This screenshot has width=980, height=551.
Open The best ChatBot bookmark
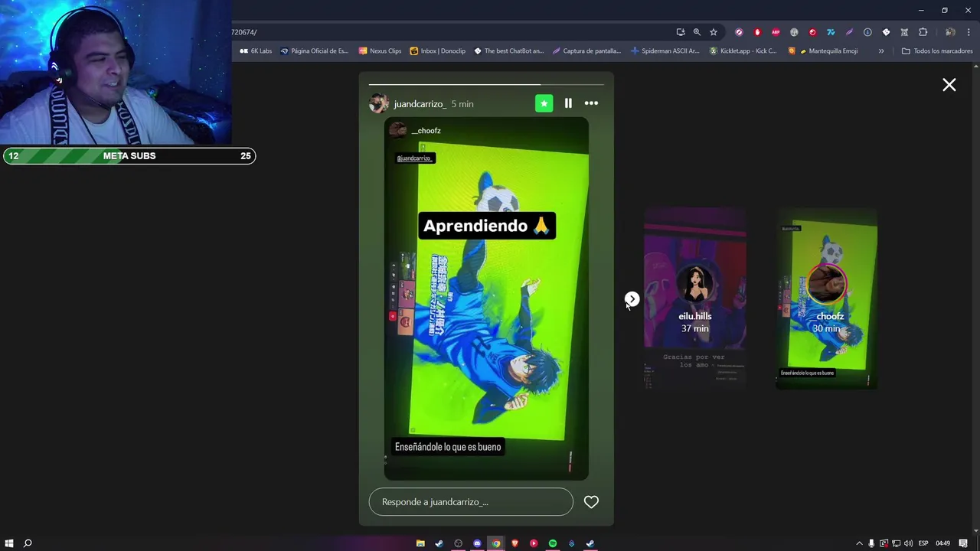(508, 51)
